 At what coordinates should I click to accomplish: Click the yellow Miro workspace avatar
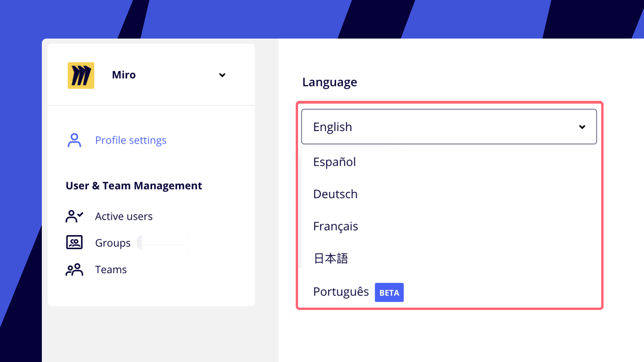(x=81, y=75)
